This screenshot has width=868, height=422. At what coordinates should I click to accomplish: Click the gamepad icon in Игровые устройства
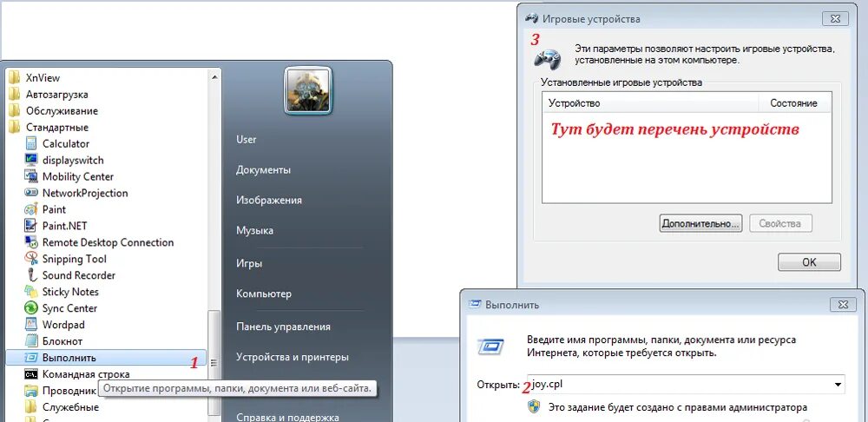[546, 57]
